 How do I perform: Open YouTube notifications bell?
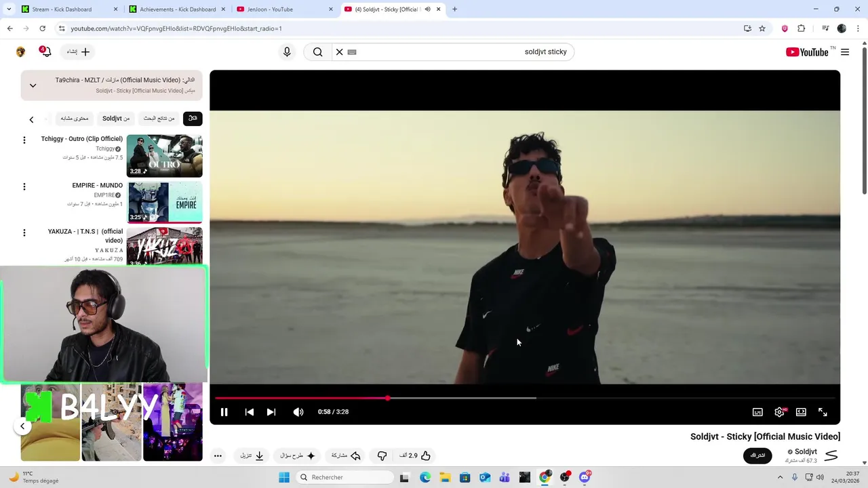45,52
